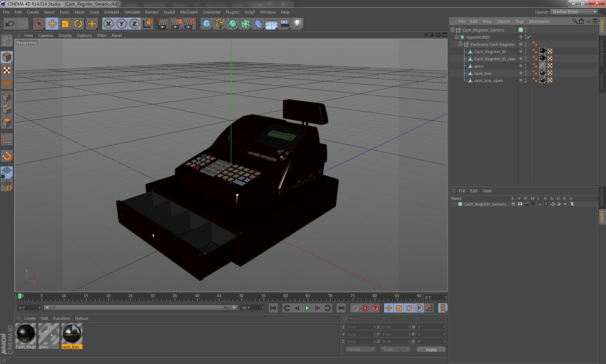Image resolution: width=606 pixels, height=364 pixels.
Task: Open the Simulate menu
Action: click(132, 12)
